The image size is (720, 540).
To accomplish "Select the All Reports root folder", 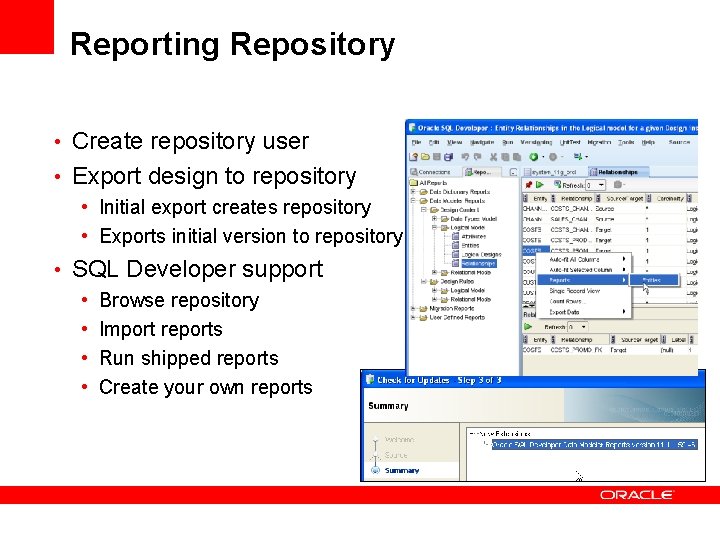I will coord(428,183).
